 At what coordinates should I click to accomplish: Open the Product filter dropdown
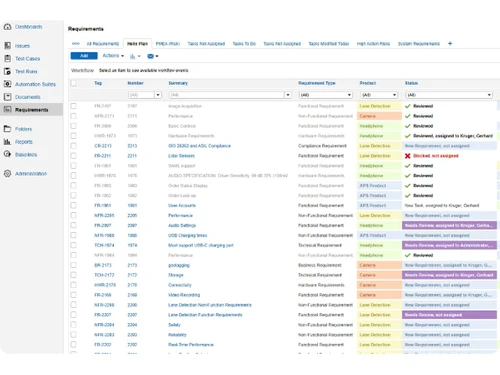(x=379, y=95)
